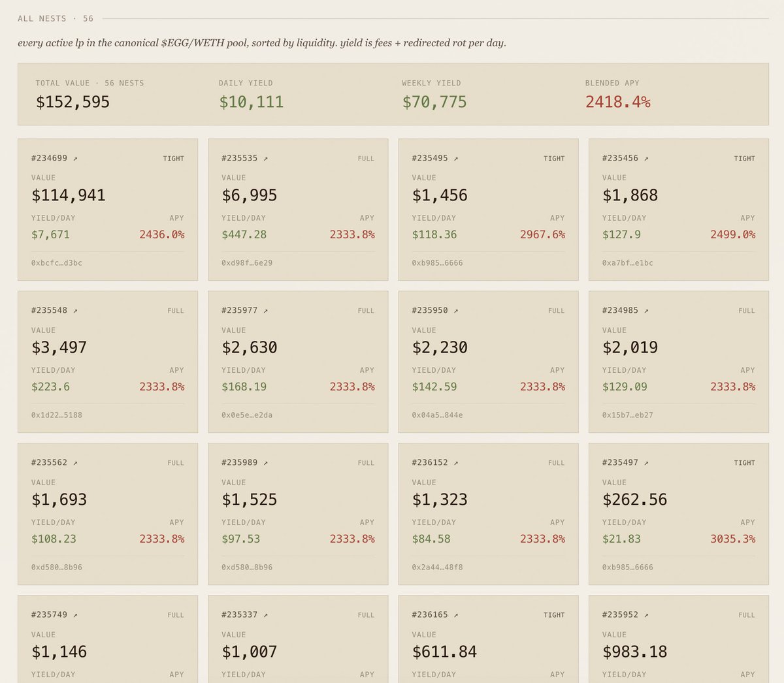Open external link arrow beside #236152
The height and width of the screenshot is (683, 784).
click(456, 463)
